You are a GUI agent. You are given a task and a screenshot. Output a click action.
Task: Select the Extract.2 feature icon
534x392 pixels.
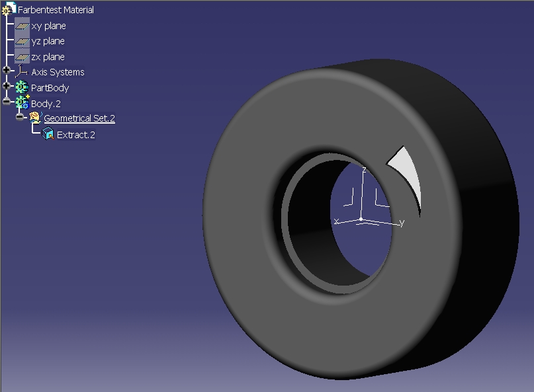coord(48,134)
